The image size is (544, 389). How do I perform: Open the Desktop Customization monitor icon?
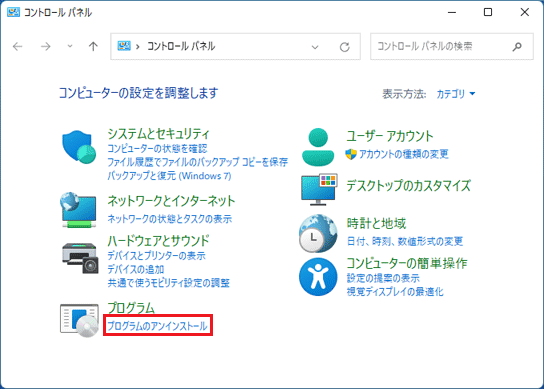(319, 189)
